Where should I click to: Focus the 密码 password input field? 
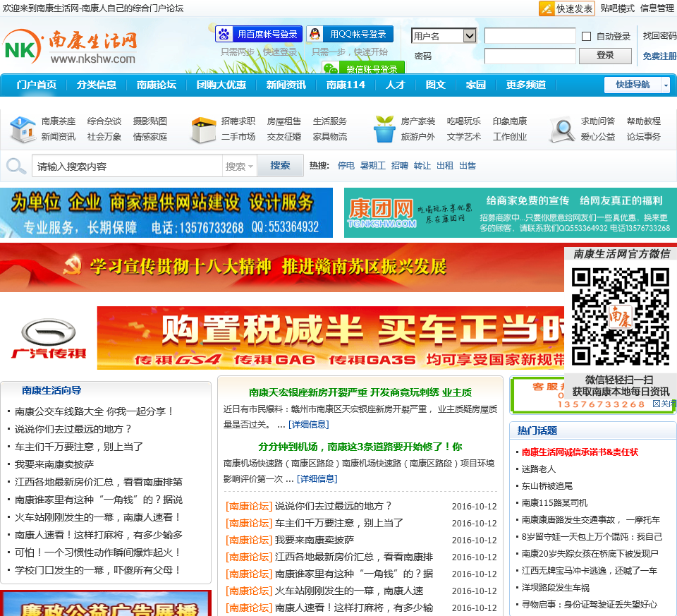(x=530, y=56)
